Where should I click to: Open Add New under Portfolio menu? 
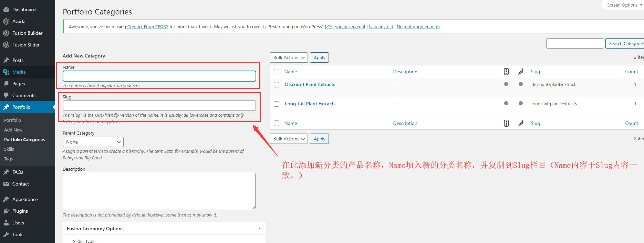(x=13, y=130)
